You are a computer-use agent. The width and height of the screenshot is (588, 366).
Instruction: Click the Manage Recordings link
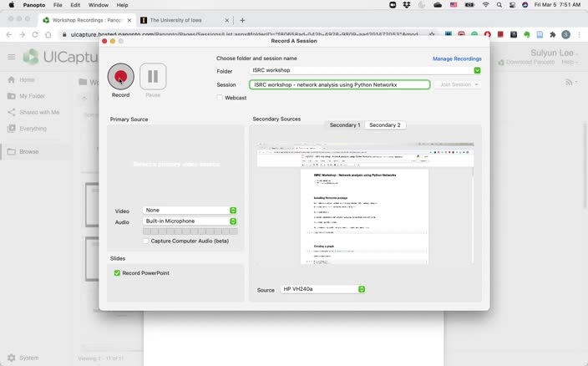pyautogui.click(x=457, y=59)
